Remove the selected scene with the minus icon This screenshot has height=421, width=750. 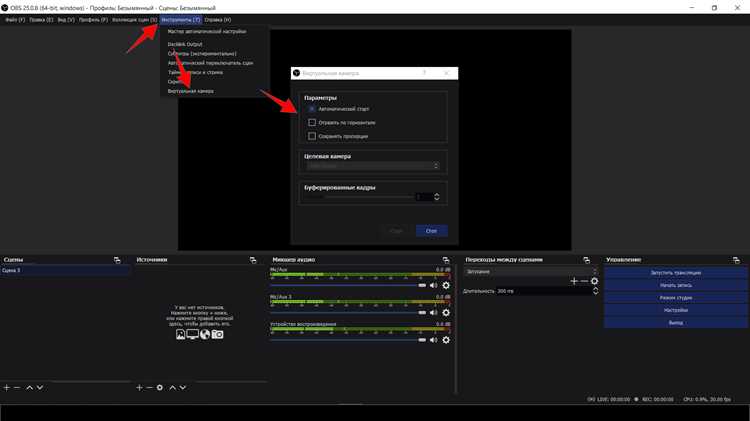point(17,388)
